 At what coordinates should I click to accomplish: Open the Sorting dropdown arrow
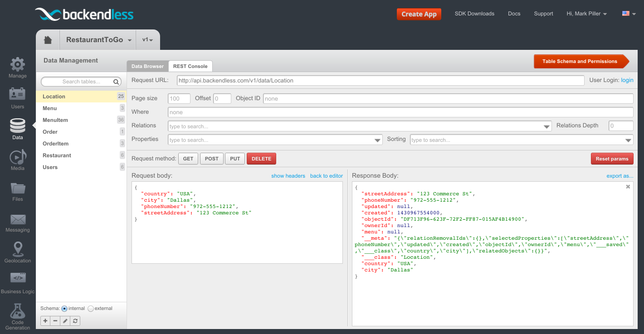click(x=628, y=140)
